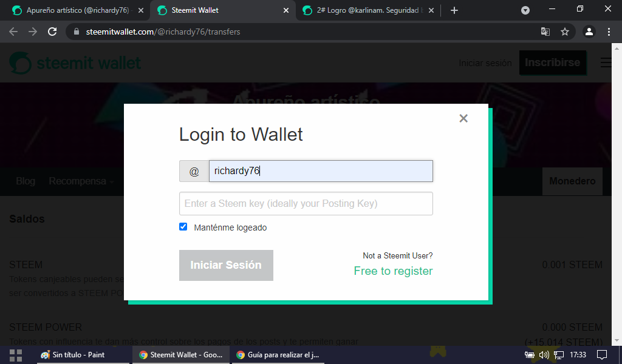Switch to Steemit Wallet Chrome taskbar item
The width and height of the screenshot is (622, 364).
(181, 355)
